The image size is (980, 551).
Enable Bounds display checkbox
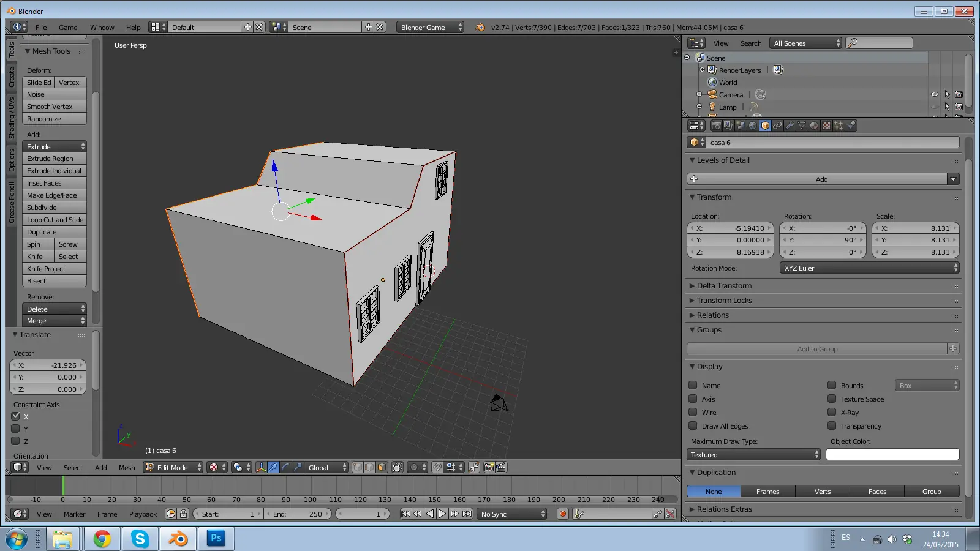click(832, 385)
